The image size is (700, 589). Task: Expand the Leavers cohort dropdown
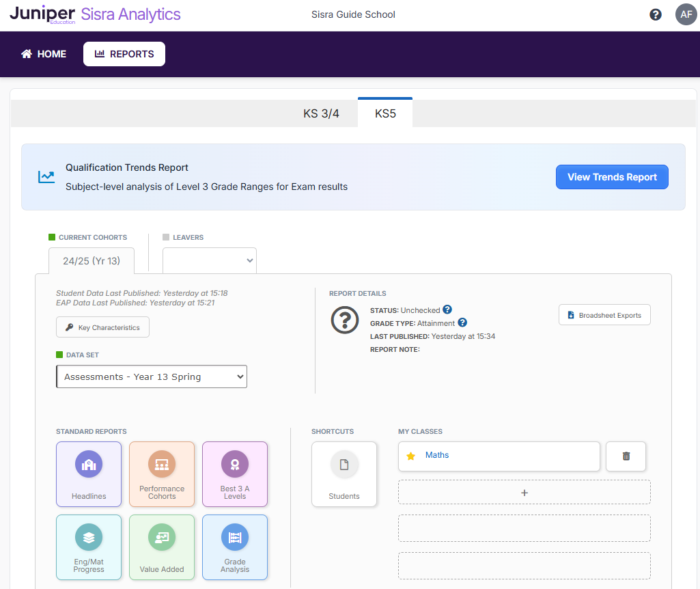click(210, 260)
